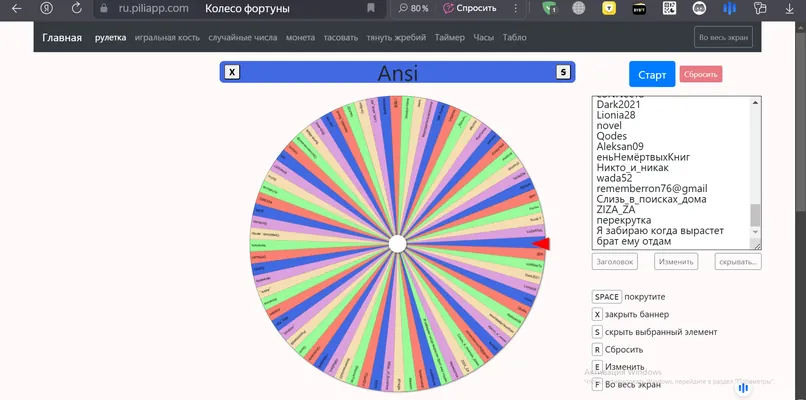The width and height of the screenshot is (806, 400).
Task: Click the names list scrollbar thumb
Action: (755, 215)
